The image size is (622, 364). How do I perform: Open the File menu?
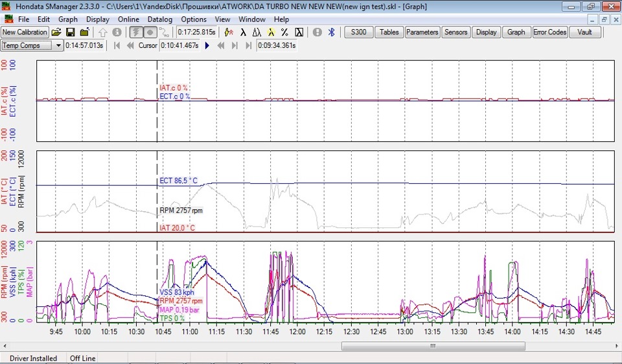(x=23, y=19)
